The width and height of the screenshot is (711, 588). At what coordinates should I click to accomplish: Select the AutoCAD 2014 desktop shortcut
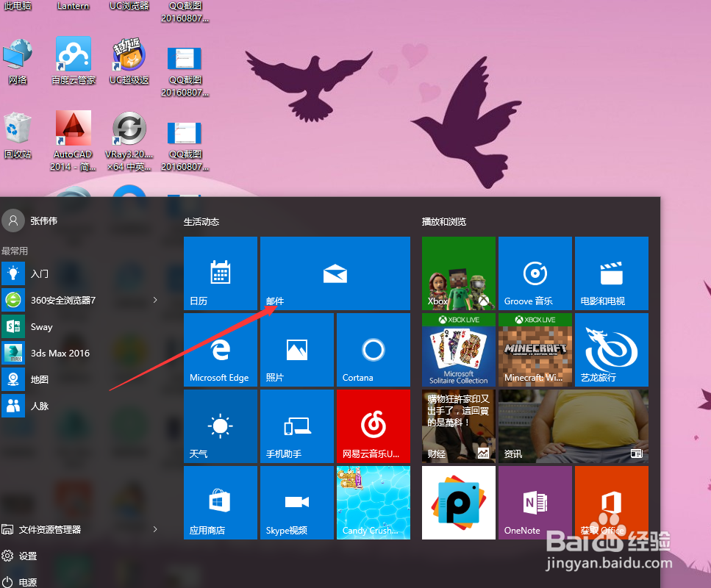[x=73, y=141]
